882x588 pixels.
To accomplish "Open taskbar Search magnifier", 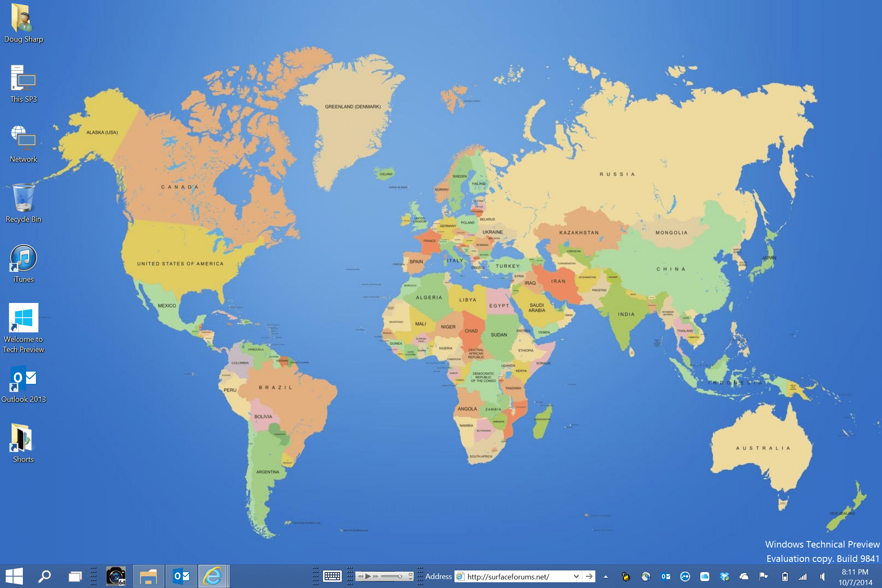I will (x=45, y=577).
